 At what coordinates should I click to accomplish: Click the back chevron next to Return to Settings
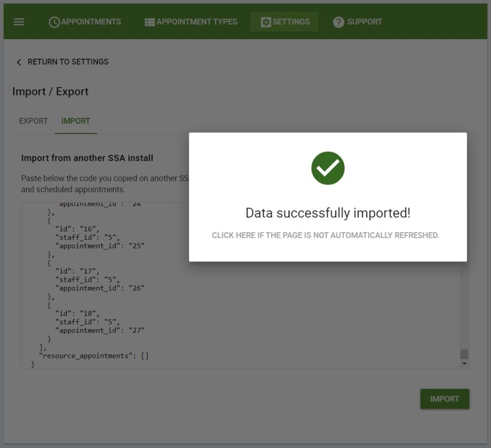click(19, 62)
